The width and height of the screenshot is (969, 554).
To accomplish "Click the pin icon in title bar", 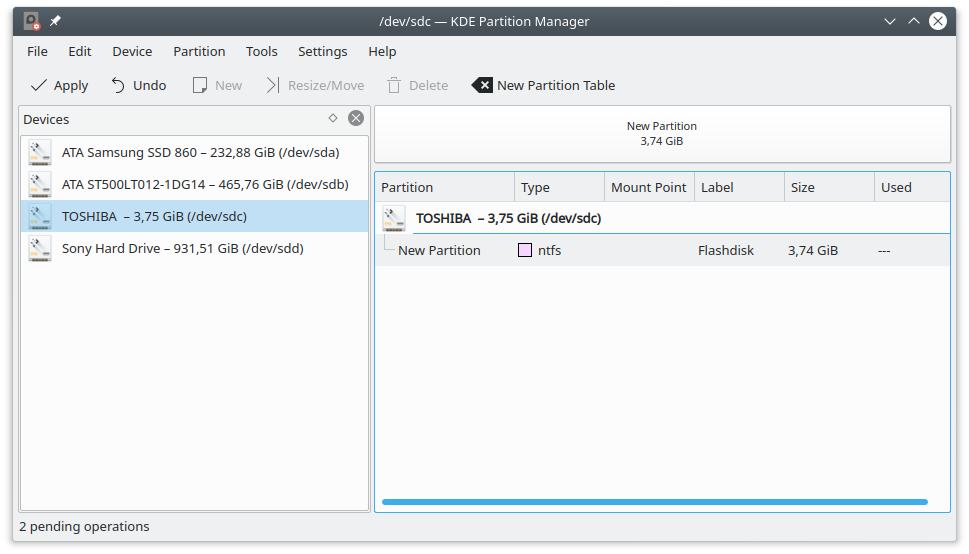I will click(x=56, y=21).
